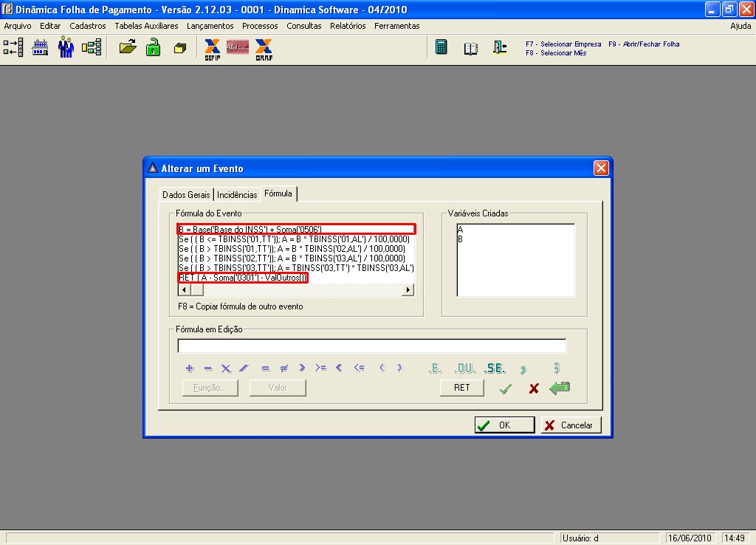Open the red ACI toolbar icon

click(x=238, y=47)
